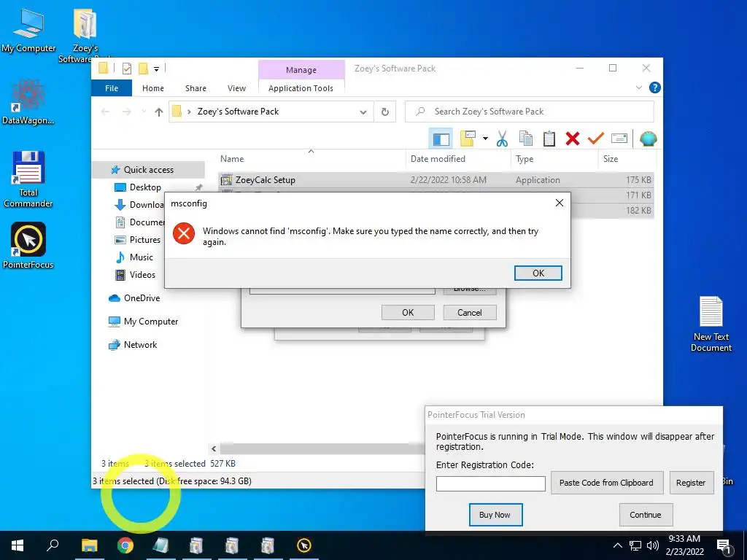Viewport: 747px width, 560px height.
Task: Click OK in the Run dialog
Action: point(408,312)
